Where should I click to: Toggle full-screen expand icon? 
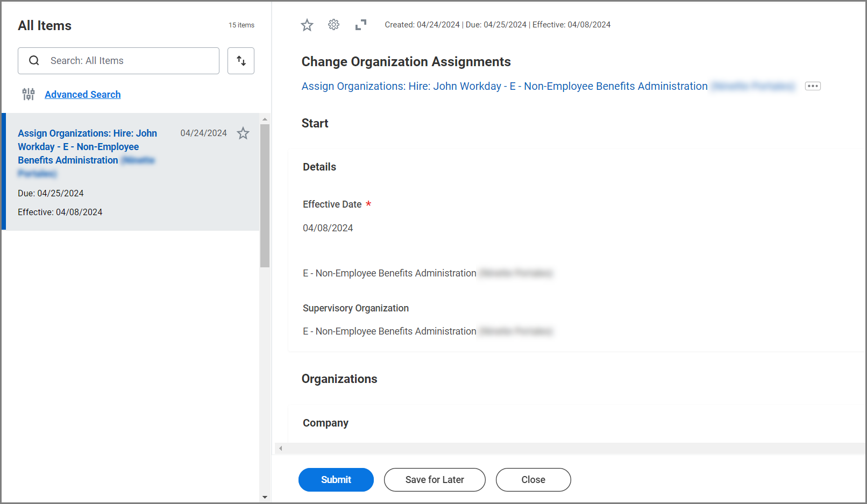361,25
